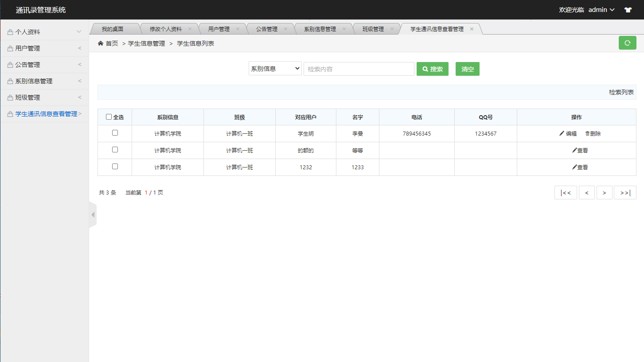This screenshot has width=644, height=362.
Task: Click inside the 检索内容 search input
Action: coord(358,69)
